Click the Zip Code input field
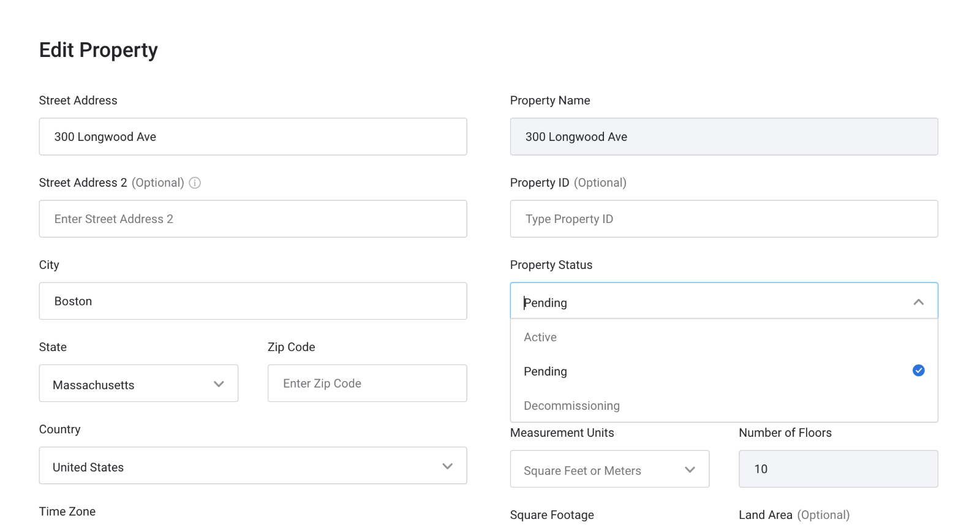 coord(367,383)
